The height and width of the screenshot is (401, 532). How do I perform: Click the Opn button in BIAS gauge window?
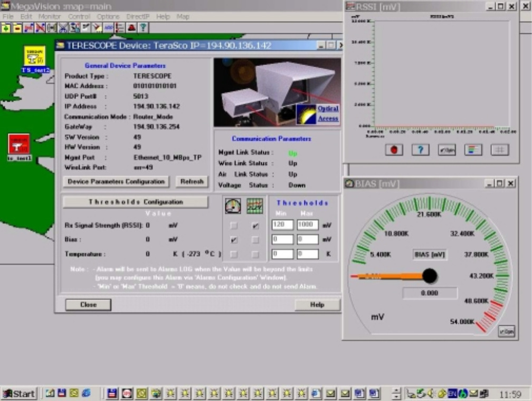point(506,331)
